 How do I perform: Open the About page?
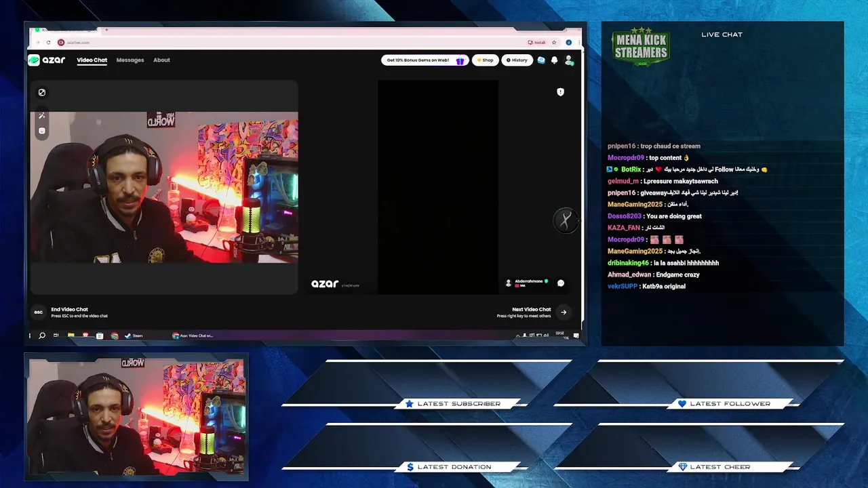click(161, 60)
